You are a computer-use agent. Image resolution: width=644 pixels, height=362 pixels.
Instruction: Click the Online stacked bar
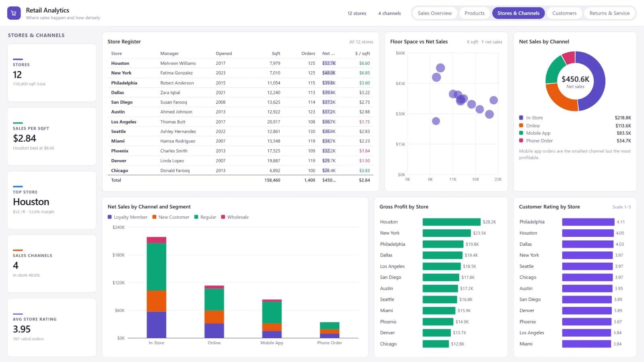pos(214,312)
